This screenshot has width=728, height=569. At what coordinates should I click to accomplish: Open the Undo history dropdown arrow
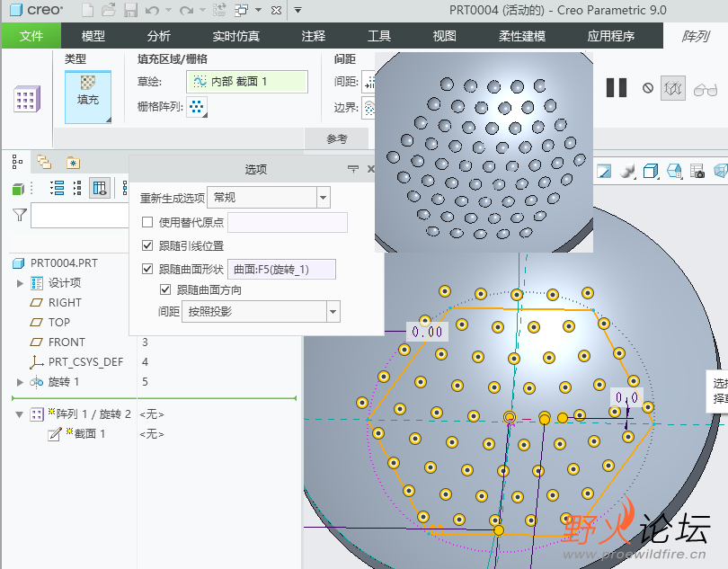coord(169,10)
